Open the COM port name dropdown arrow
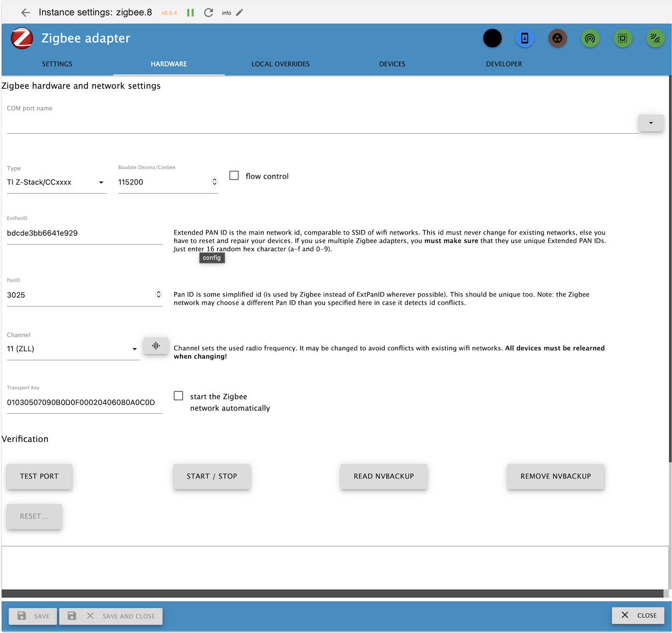Screen dimensions: 672x633 coord(651,123)
